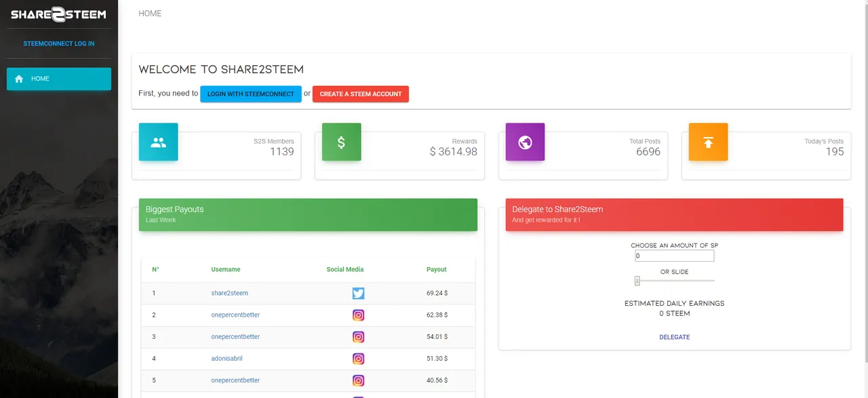Click the $ 3614.98 rewards value
The height and width of the screenshot is (398, 868).
point(454,152)
